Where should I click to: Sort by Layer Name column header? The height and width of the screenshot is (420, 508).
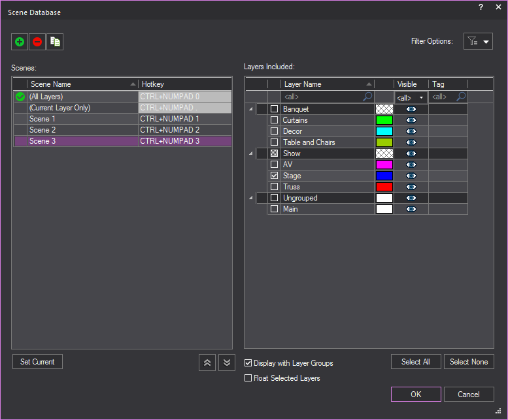tap(327, 84)
